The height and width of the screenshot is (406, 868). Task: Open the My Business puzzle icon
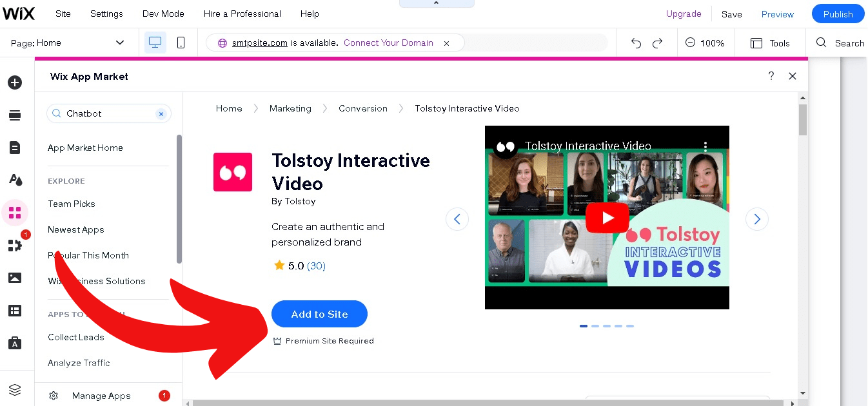(x=15, y=246)
